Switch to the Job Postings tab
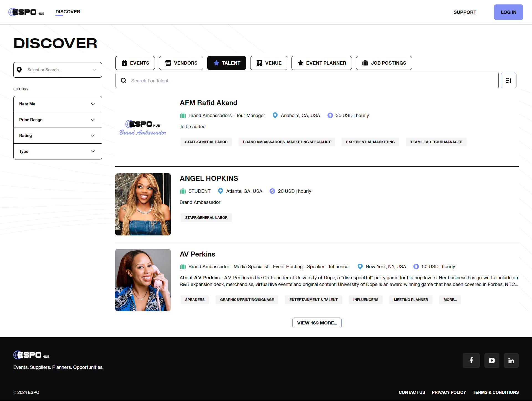 pyautogui.click(x=384, y=63)
